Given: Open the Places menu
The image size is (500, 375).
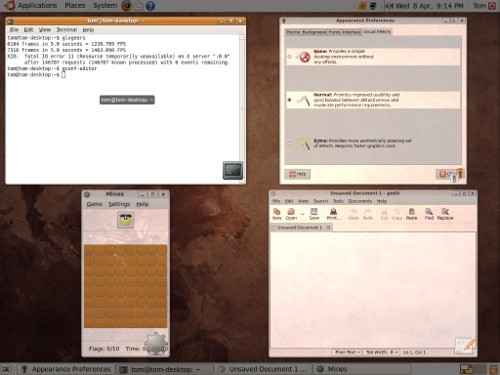Looking at the screenshot, I should 75,6.
